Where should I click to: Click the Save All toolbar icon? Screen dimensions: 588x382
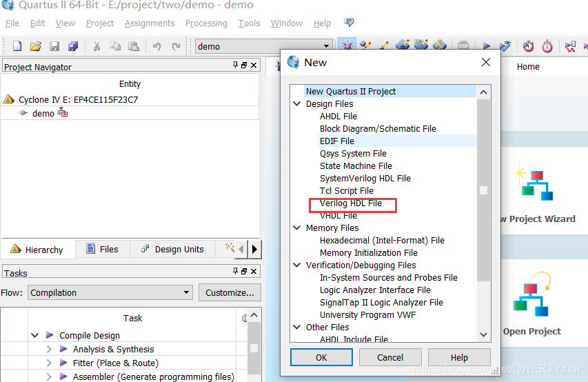[73, 46]
